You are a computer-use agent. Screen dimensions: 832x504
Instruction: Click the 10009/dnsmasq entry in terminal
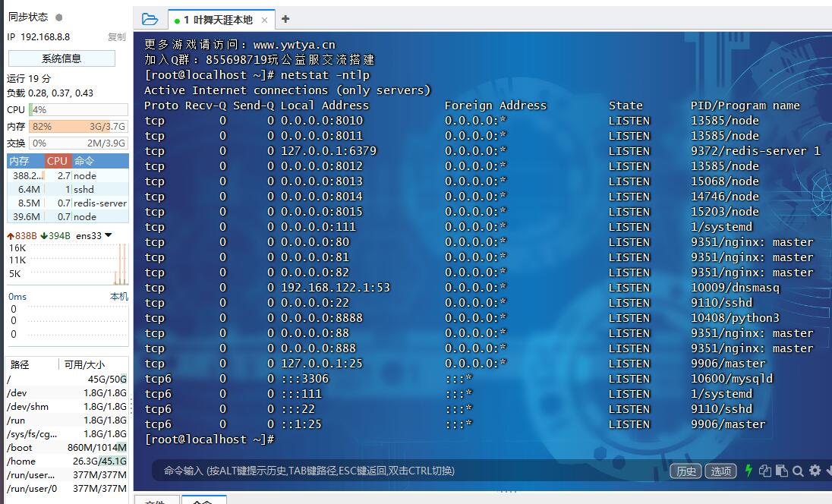pos(735,288)
